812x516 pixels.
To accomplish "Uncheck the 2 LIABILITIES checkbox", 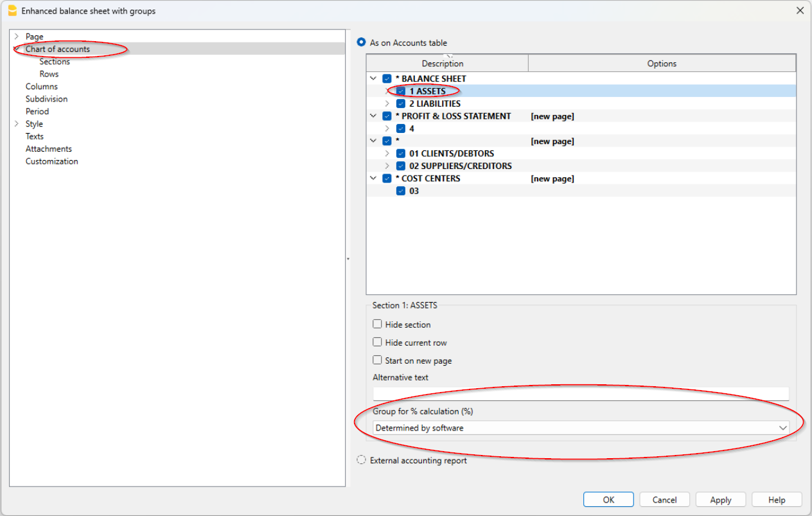I will [x=401, y=103].
